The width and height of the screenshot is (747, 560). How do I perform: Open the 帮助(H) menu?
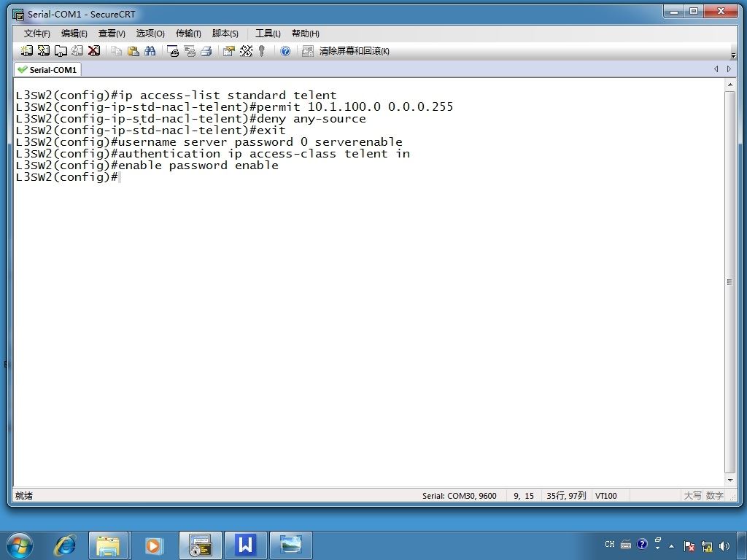pyautogui.click(x=306, y=34)
